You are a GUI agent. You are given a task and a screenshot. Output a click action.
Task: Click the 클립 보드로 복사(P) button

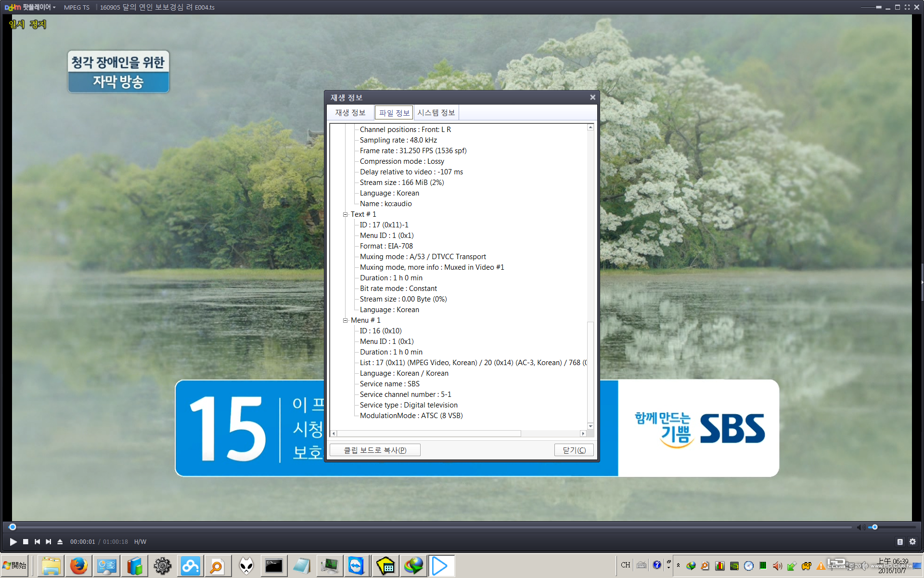[375, 450]
